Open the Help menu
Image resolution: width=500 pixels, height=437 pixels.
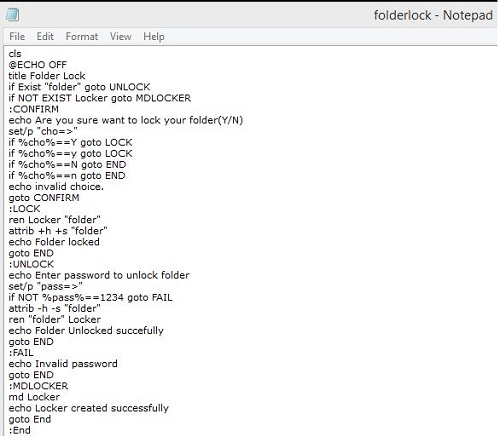[154, 37]
